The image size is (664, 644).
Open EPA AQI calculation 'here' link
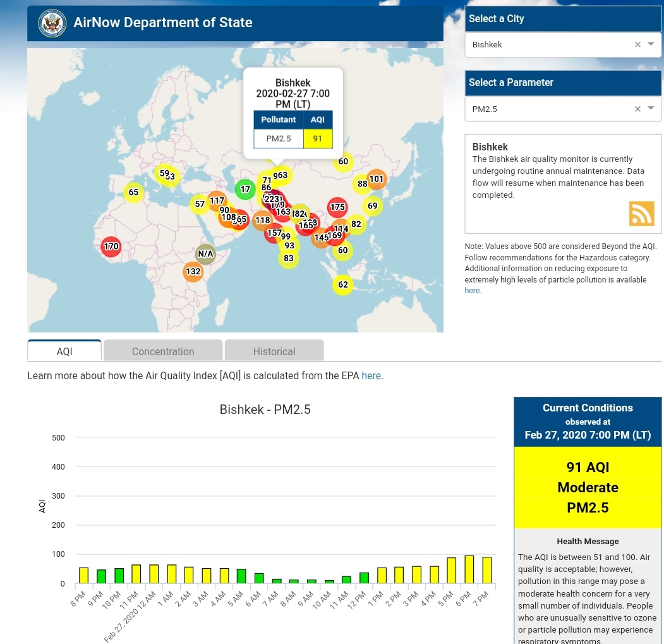[x=371, y=375]
